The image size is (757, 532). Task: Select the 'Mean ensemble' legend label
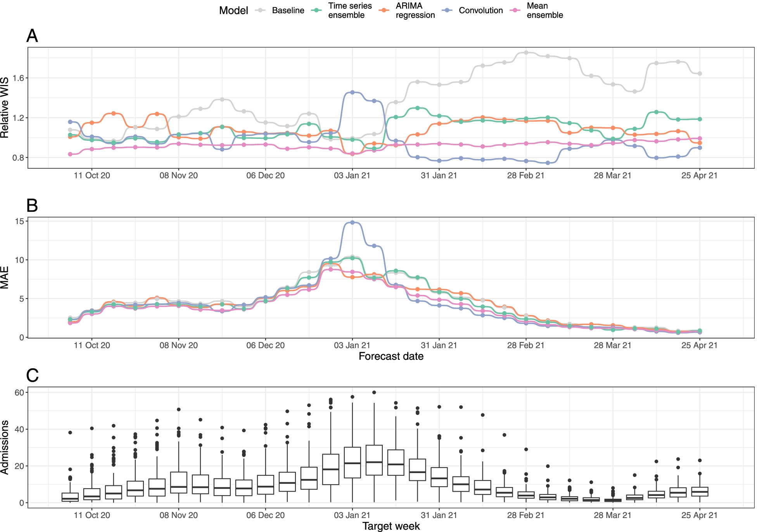click(545, 10)
